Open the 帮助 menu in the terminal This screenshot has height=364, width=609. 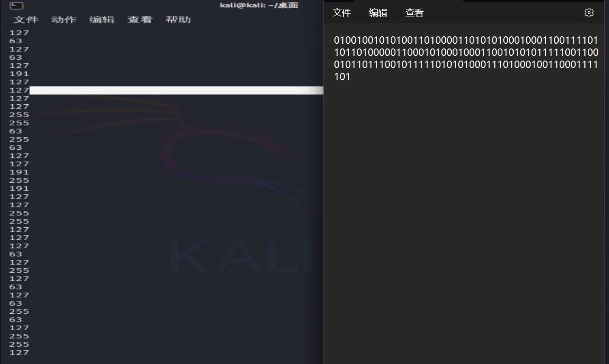point(178,19)
